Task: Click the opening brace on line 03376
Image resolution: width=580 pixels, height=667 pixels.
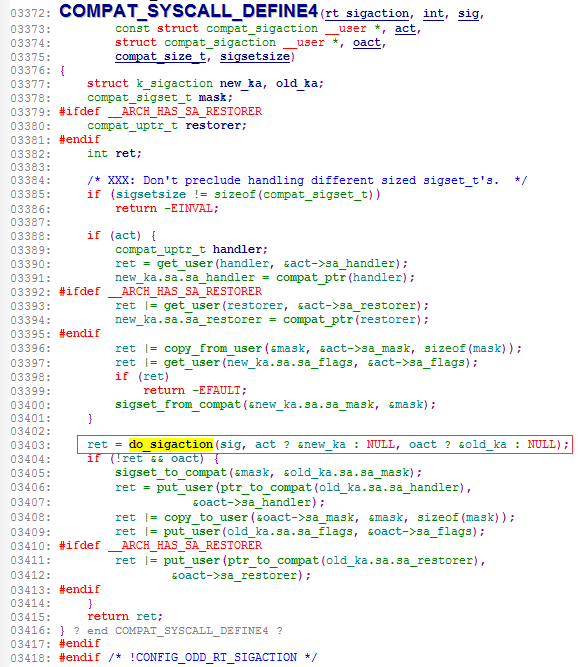Action: pyautogui.click(x=63, y=70)
